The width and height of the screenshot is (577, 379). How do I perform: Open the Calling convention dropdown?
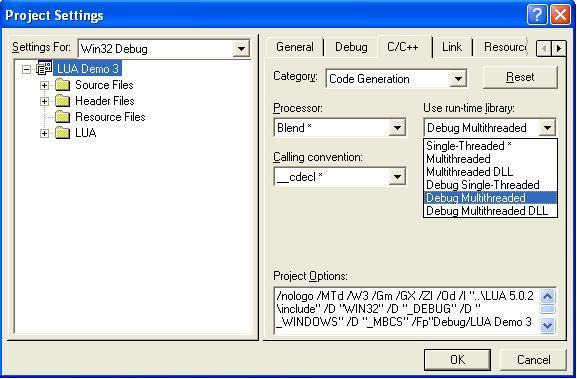(x=397, y=177)
